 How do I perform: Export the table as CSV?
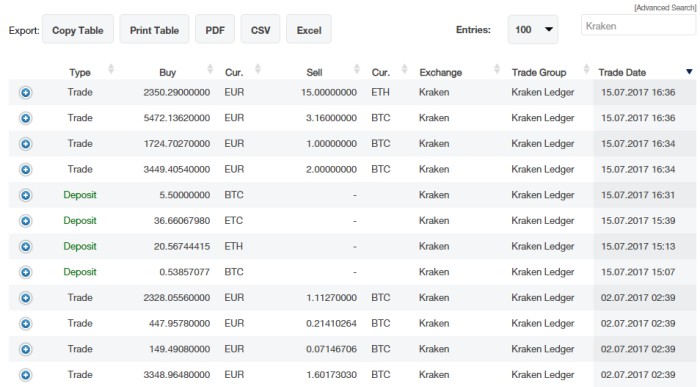tap(260, 29)
